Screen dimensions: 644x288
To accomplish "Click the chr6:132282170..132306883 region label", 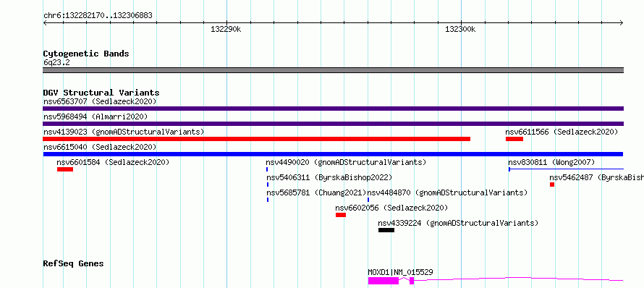I will pyautogui.click(x=98, y=16).
